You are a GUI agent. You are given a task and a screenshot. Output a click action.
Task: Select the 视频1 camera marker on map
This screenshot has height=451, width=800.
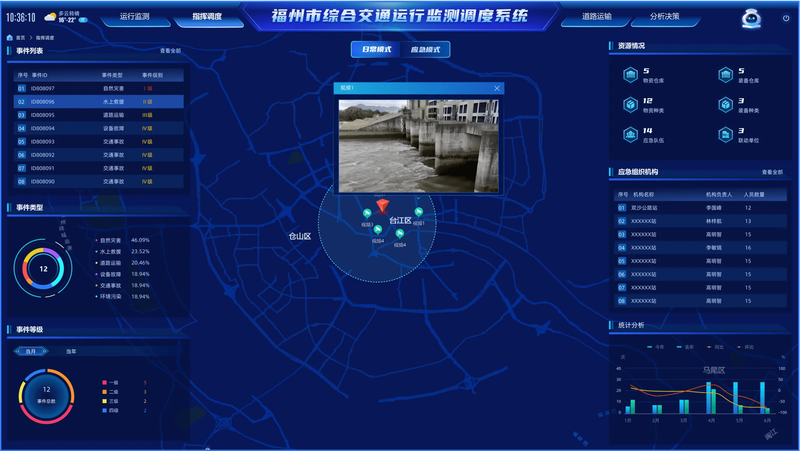[x=418, y=212]
